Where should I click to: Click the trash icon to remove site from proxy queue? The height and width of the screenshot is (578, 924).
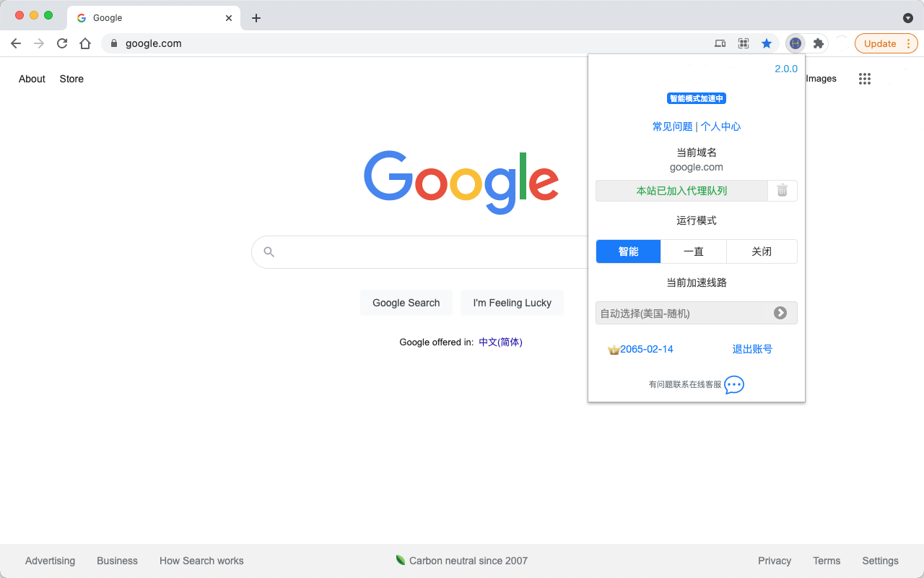point(782,191)
